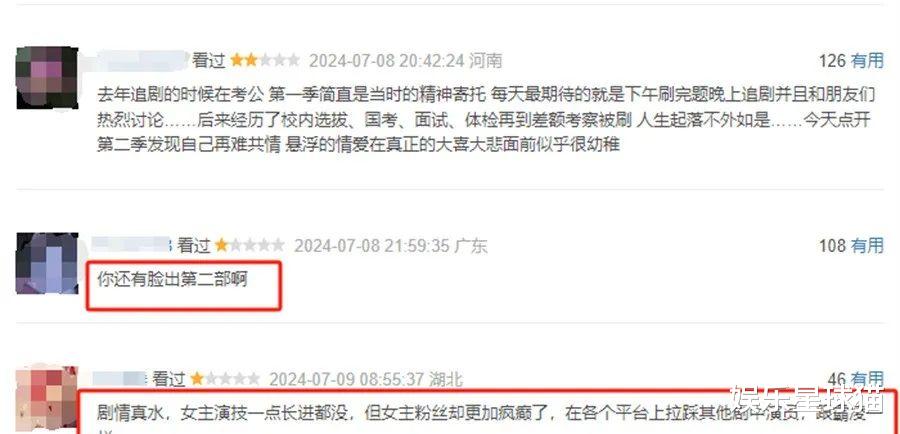
Task: Click the comment 你还有脸出第二部啊
Action: click(x=172, y=280)
